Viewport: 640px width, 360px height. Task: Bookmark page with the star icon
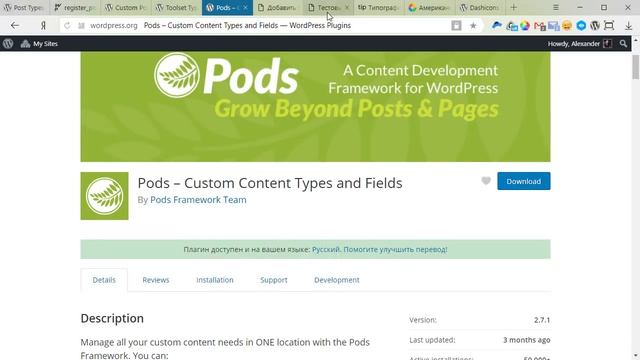(473, 25)
